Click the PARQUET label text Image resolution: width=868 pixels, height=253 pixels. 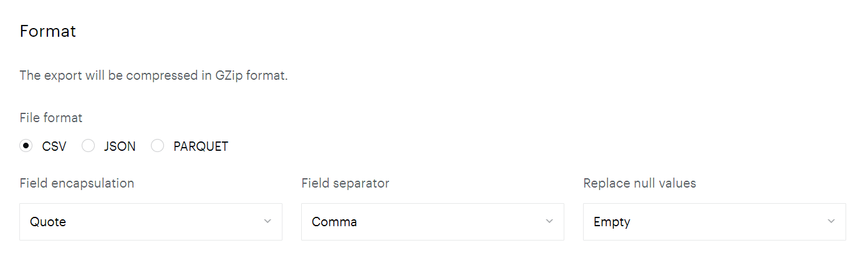click(201, 147)
